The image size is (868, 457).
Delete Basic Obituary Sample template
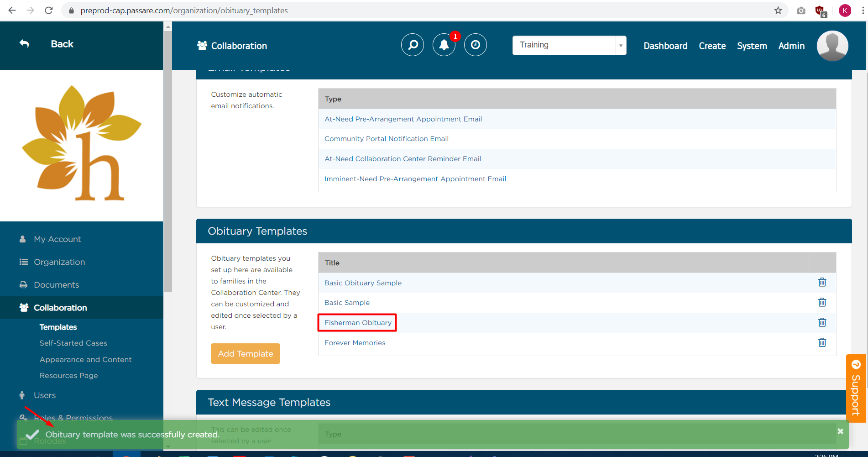click(x=822, y=282)
